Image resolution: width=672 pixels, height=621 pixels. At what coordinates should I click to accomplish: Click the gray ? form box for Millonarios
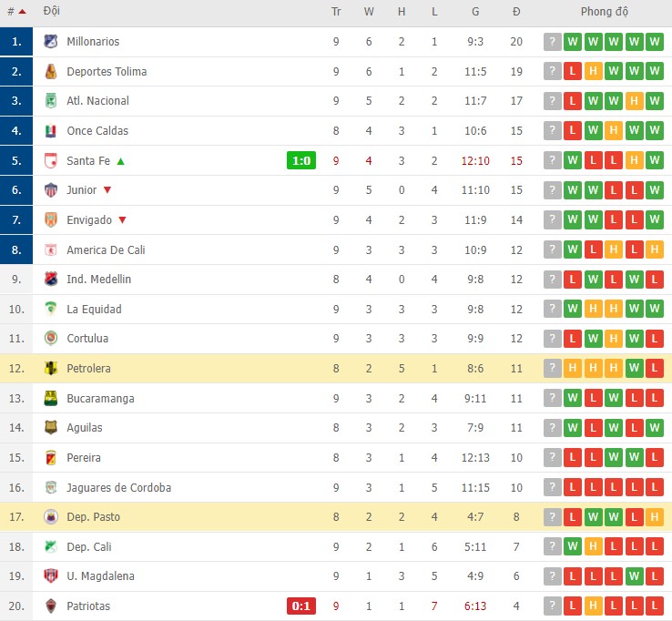(552, 42)
